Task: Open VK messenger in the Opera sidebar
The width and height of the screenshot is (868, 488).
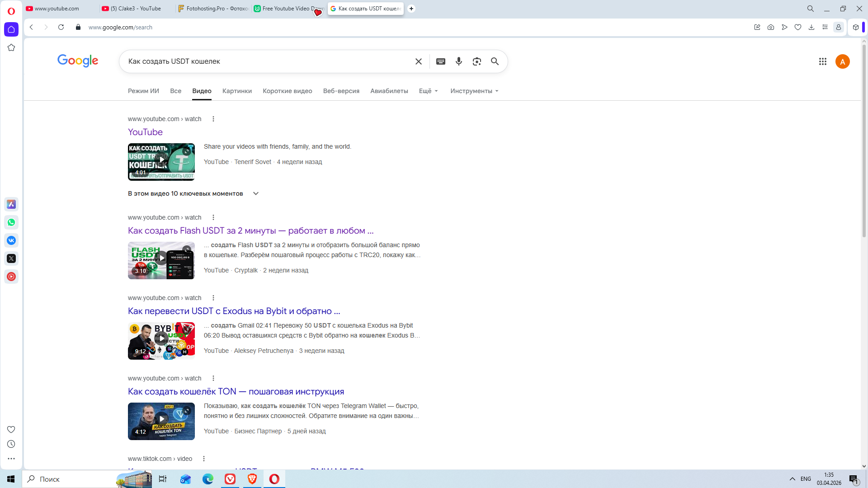Action: tap(11, 240)
